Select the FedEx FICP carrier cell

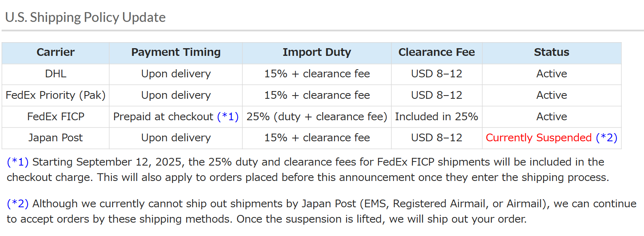[55, 117]
